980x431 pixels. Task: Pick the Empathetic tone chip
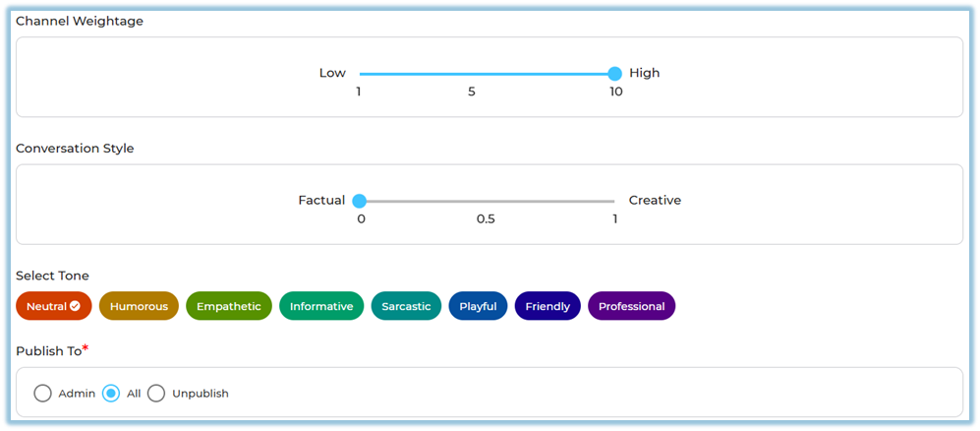click(228, 306)
